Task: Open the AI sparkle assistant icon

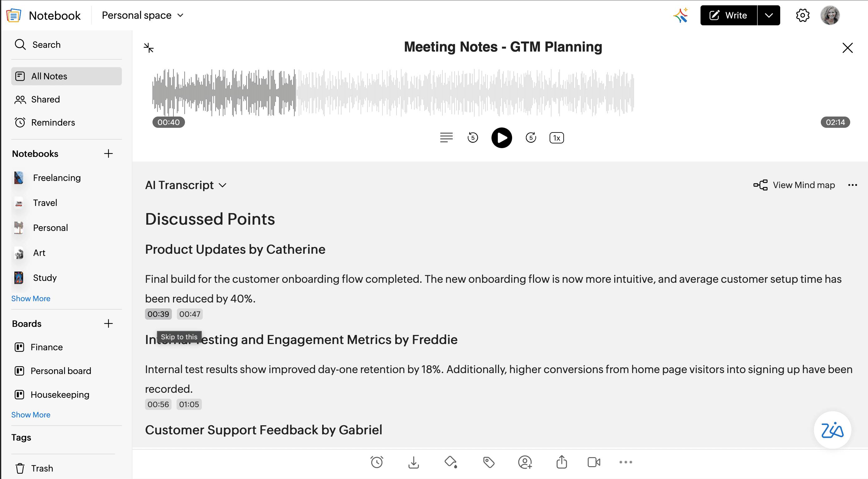Action: [x=680, y=16]
